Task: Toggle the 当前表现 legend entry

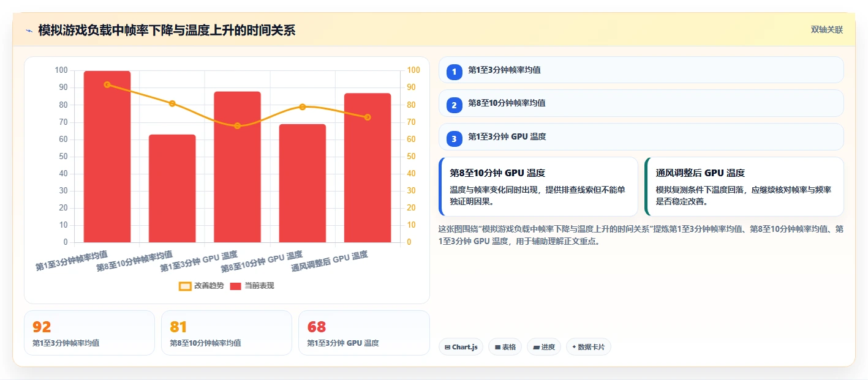Action: point(252,286)
